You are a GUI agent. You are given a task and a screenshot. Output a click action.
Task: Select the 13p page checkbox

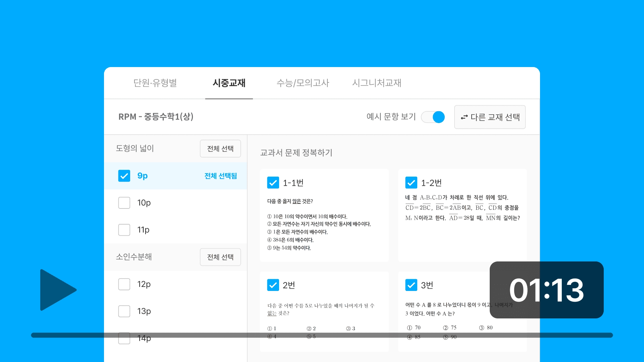[124, 311]
